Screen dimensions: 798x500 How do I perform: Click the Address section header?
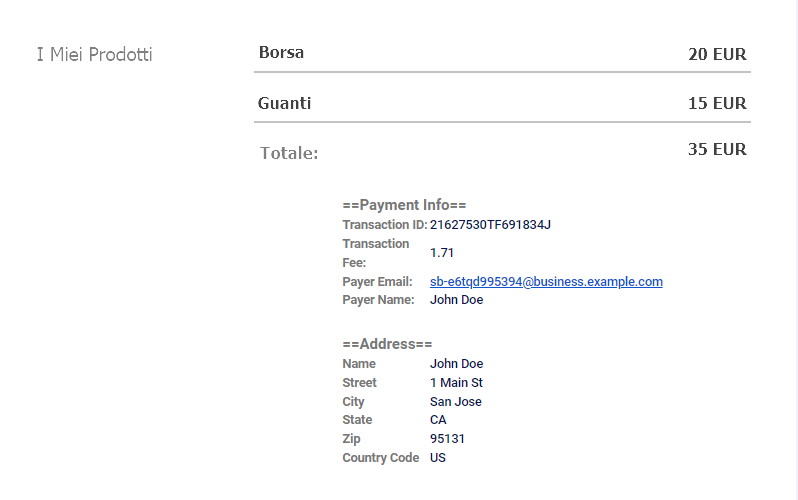[387, 344]
